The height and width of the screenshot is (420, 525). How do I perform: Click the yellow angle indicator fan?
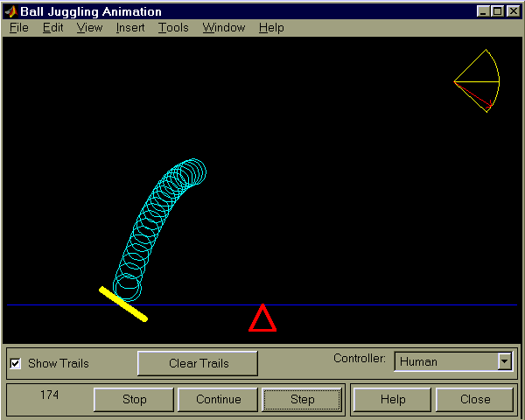(477, 81)
